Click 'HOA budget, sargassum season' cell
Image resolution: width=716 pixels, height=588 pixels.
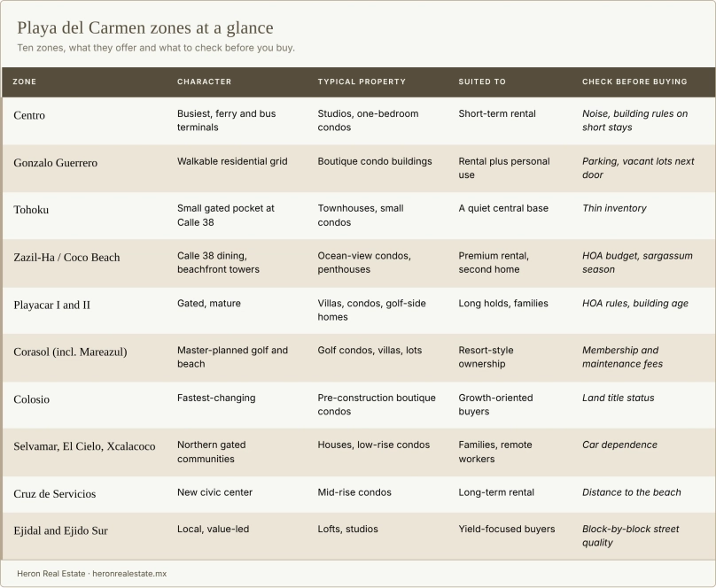pyautogui.click(x=637, y=262)
